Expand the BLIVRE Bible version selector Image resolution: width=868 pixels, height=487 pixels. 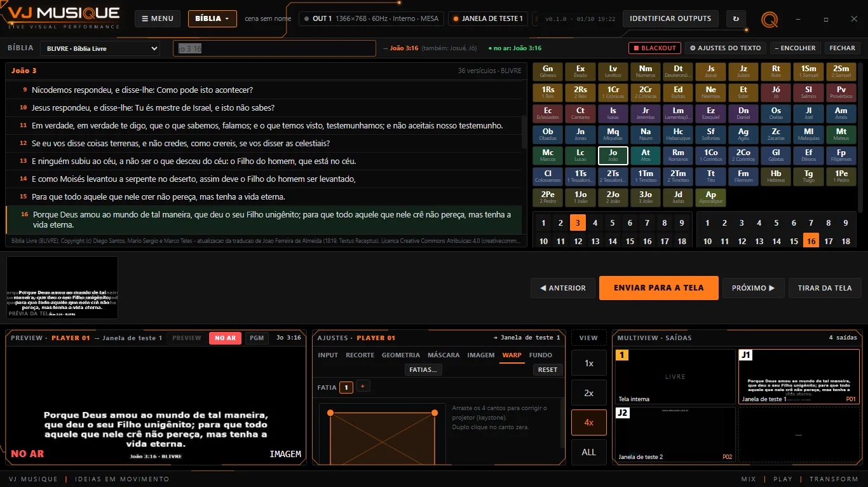pos(100,48)
